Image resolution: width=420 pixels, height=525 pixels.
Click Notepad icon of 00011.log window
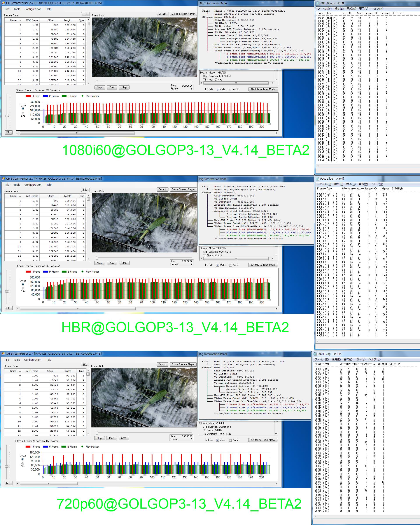click(315, 354)
